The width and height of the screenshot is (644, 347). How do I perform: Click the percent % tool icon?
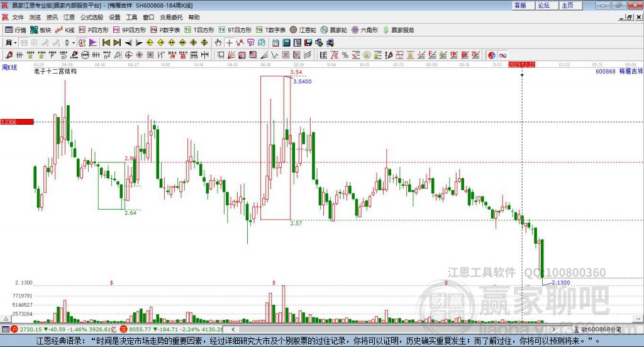tap(345, 55)
